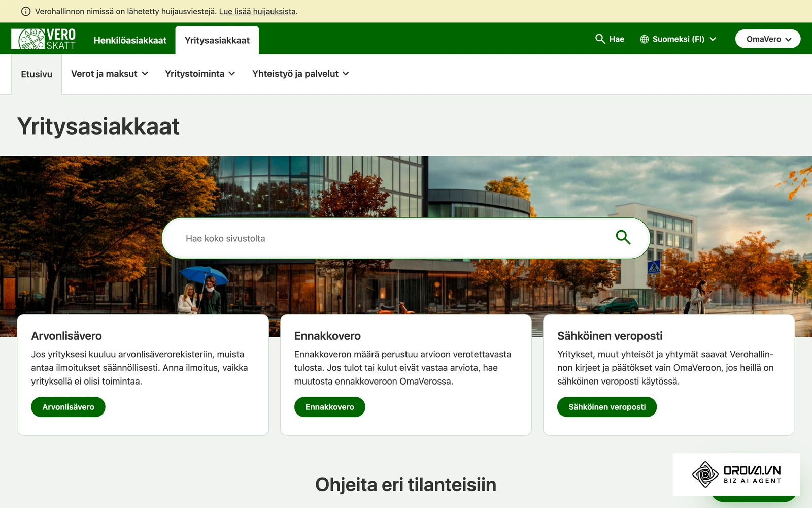Select the Yritysasiakkaat tab
Image resolution: width=812 pixels, height=508 pixels.
[x=217, y=40]
